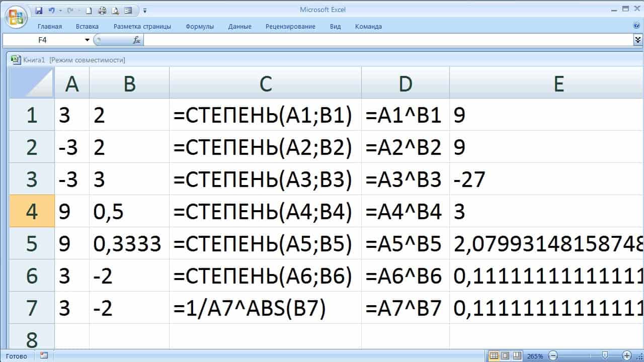The width and height of the screenshot is (644, 362).
Task: Expand the formula bar
Action: click(x=638, y=40)
